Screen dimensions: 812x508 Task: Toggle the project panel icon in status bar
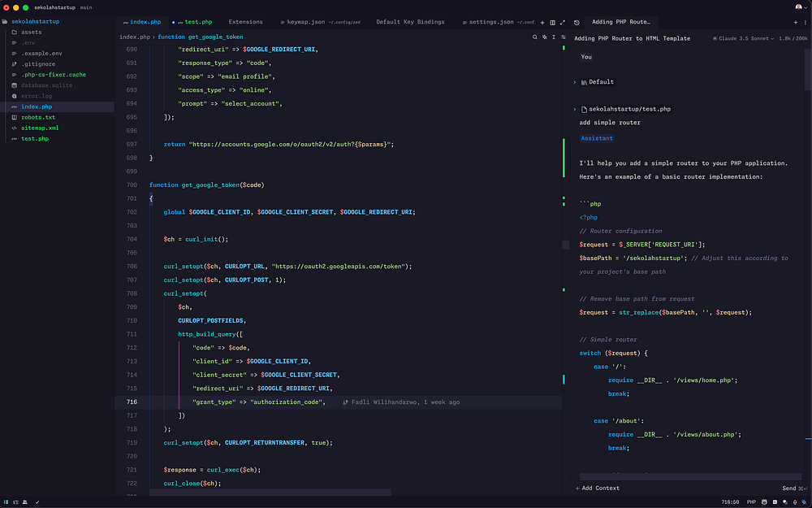coord(6,501)
